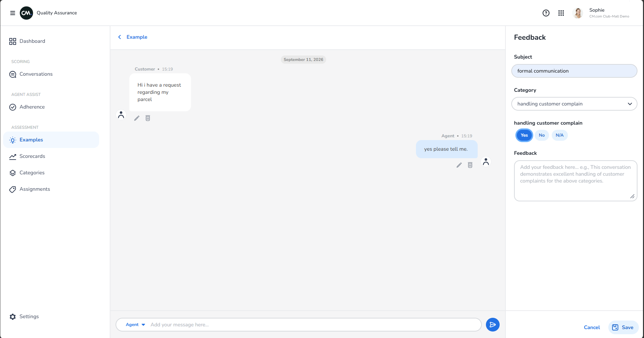Select Examples in sidebar
The image size is (644, 338).
click(x=51, y=140)
